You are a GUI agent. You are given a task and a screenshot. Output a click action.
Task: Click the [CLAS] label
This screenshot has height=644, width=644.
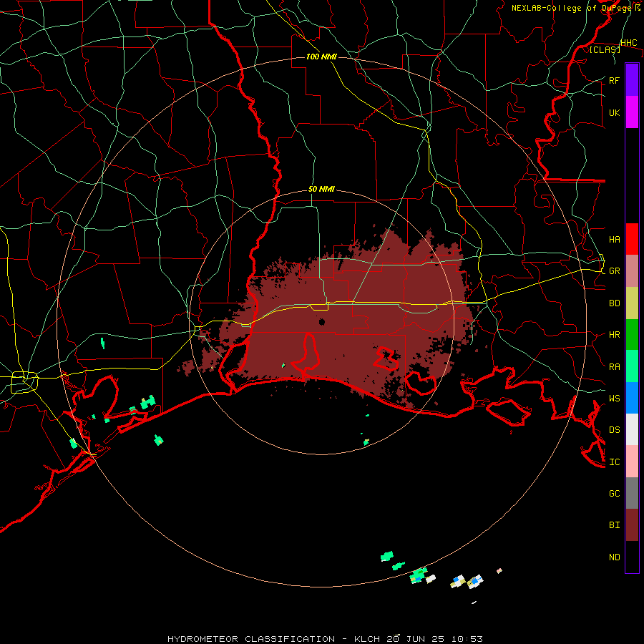tap(605, 49)
